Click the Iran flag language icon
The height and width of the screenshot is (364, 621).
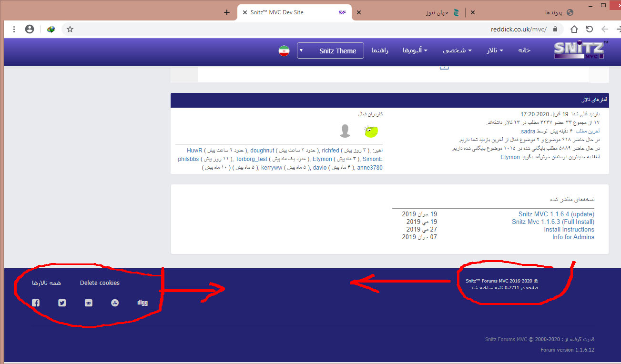click(285, 51)
